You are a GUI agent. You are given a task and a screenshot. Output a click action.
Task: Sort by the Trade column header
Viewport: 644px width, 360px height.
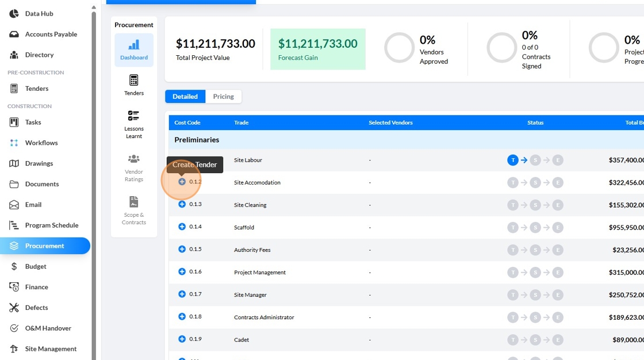point(241,122)
